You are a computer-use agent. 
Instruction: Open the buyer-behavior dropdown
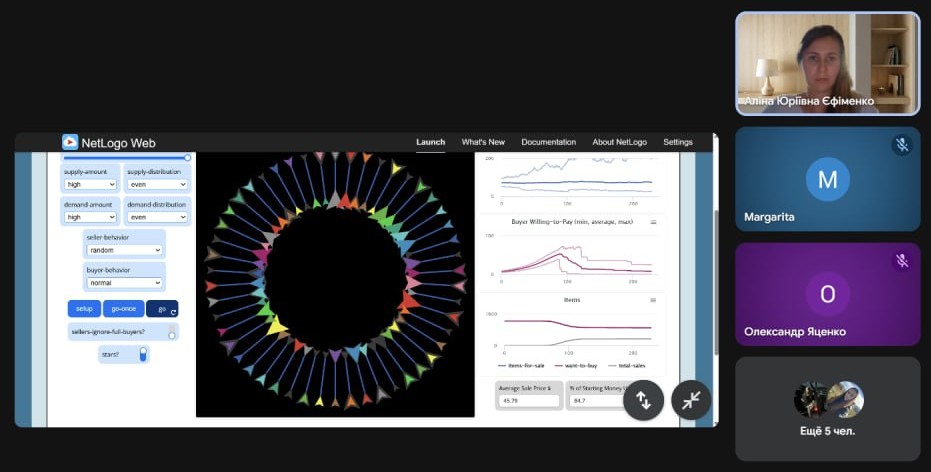click(x=124, y=283)
